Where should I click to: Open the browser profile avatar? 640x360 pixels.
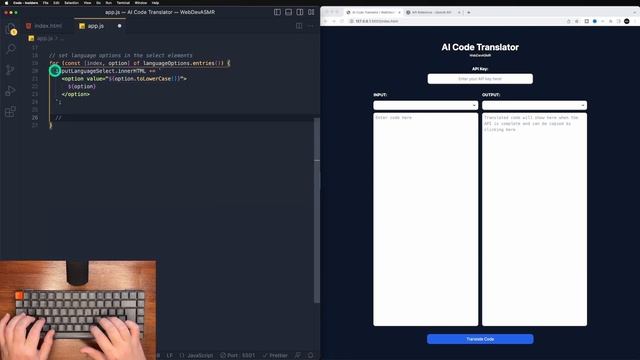point(627,21)
